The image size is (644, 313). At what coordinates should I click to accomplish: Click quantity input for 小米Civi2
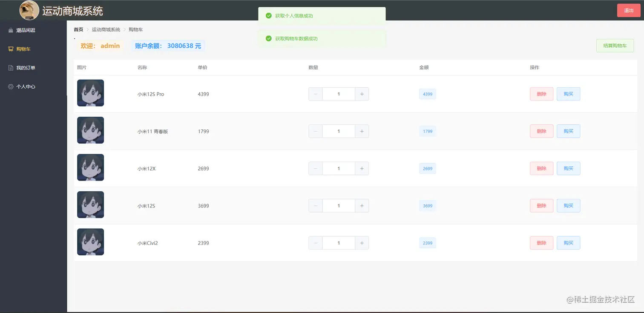point(339,243)
